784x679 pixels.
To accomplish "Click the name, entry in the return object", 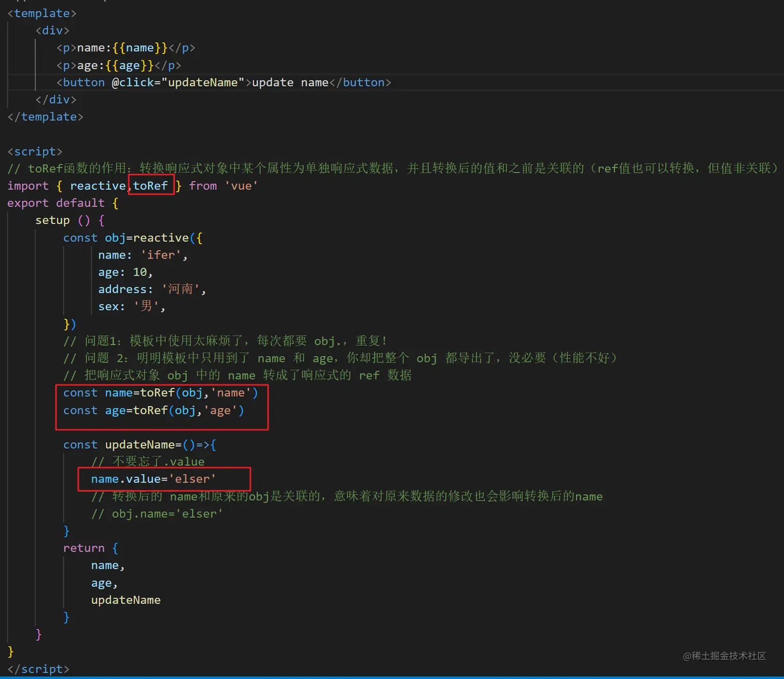I will click(108, 565).
